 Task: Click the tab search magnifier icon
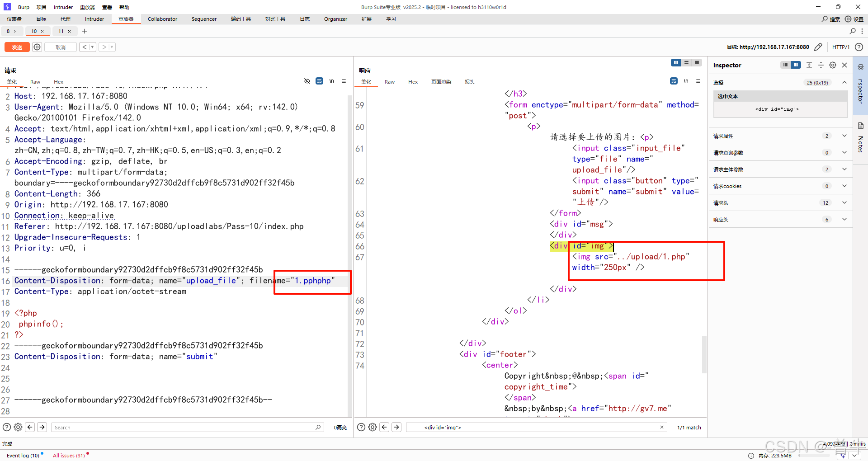pyautogui.click(x=853, y=31)
